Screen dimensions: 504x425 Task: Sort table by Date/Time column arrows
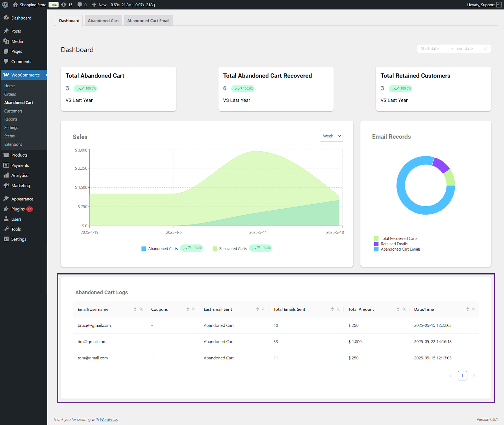click(467, 309)
